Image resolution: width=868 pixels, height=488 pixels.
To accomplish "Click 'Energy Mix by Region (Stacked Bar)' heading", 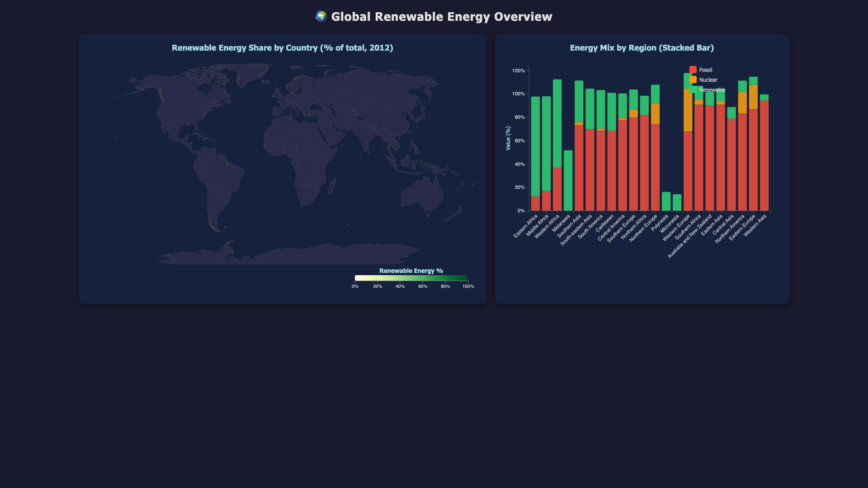I will pyautogui.click(x=642, y=48).
